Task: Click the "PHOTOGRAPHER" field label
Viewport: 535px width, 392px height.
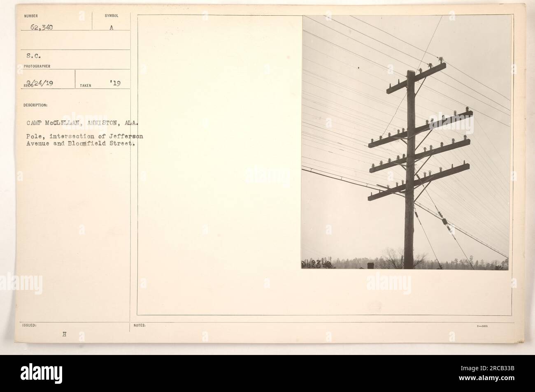Action: click(x=37, y=66)
